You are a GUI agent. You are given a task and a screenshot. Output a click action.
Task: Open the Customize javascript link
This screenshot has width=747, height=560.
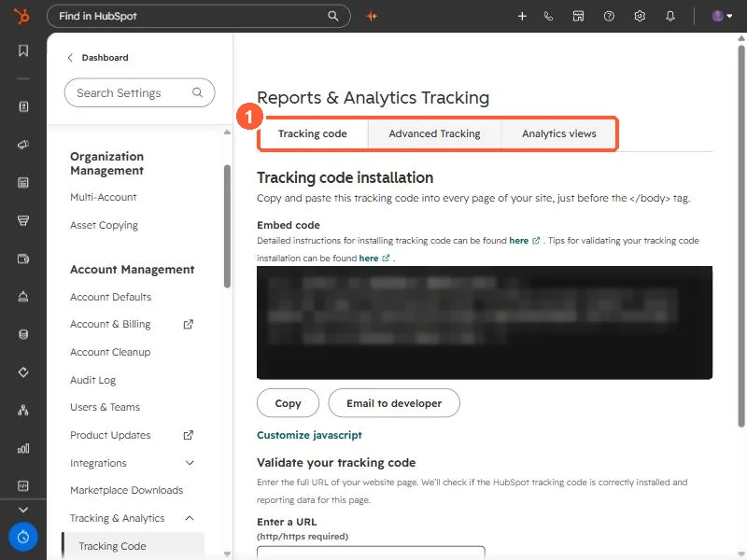pyautogui.click(x=309, y=435)
